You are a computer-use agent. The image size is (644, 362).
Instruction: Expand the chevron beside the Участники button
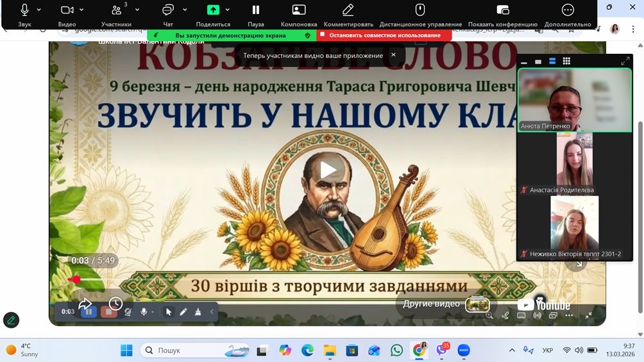[x=136, y=10]
